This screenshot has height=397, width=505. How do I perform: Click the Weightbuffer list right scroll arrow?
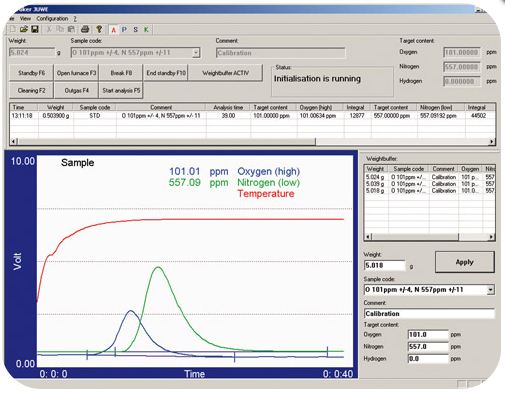pyautogui.click(x=491, y=237)
